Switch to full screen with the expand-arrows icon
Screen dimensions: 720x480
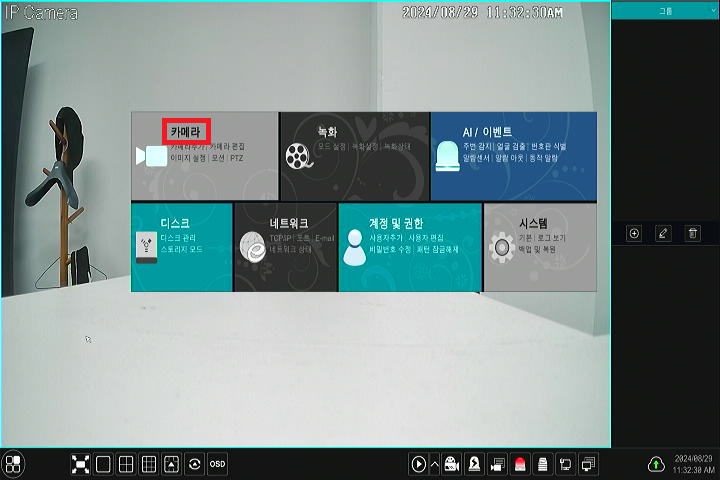(80, 464)
